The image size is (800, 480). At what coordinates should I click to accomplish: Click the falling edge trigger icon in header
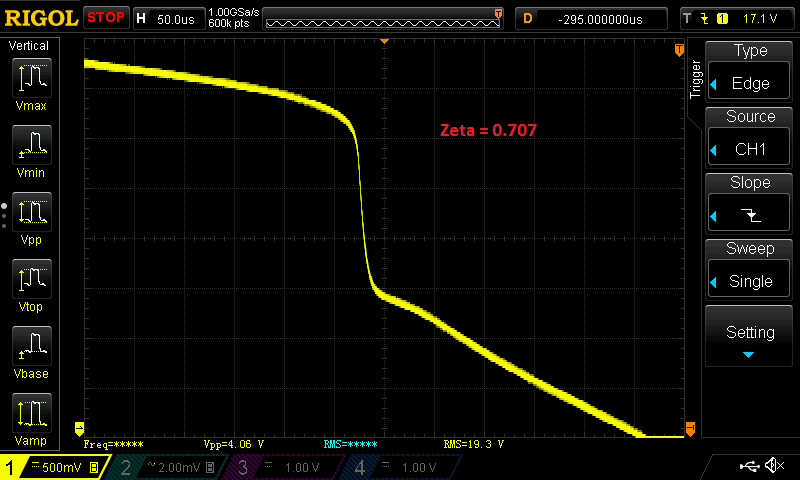point(705,19)
